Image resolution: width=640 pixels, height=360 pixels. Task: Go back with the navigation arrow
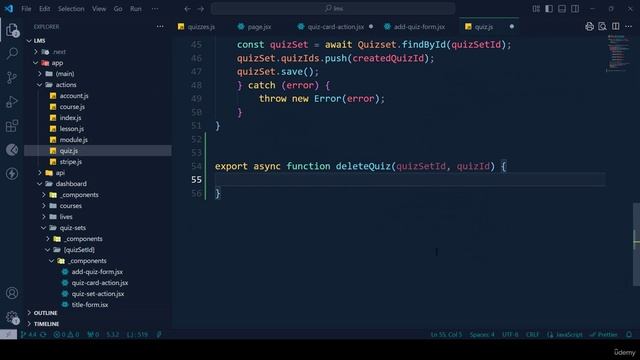[187, 9]
